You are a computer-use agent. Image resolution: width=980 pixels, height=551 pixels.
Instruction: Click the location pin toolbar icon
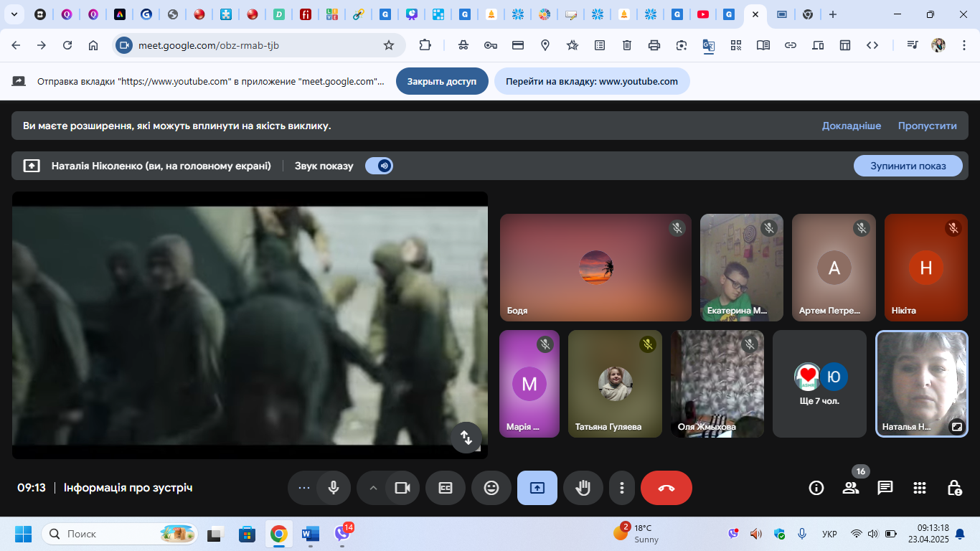coord(545,45)
